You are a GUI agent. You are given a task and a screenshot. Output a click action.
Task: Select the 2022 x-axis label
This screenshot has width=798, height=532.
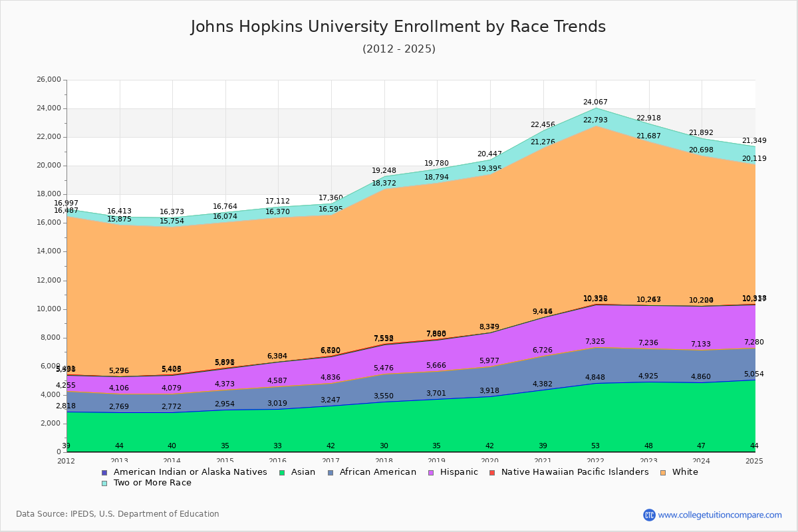point(595,460)
